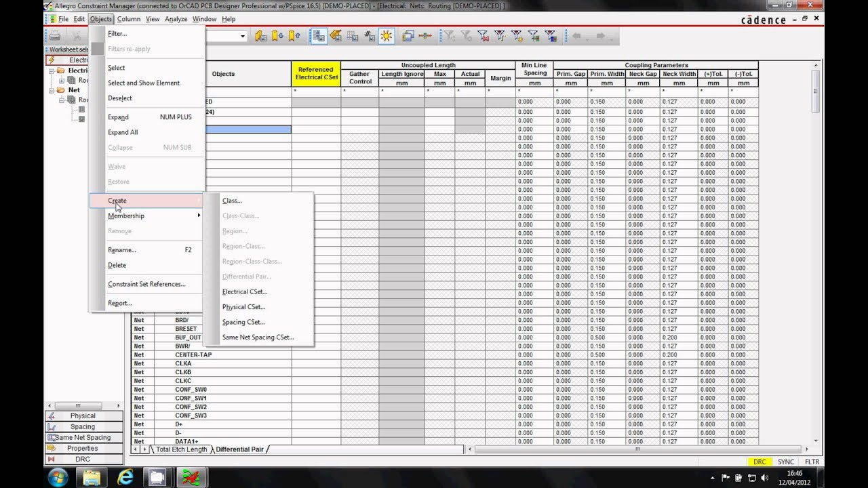Open the Help menu
This screenshot has height=488, width=868.
(229, 19)
